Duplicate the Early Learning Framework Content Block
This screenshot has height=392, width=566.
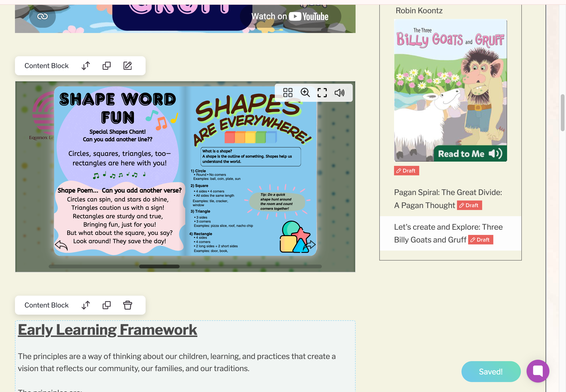click(x=106, y=305)
